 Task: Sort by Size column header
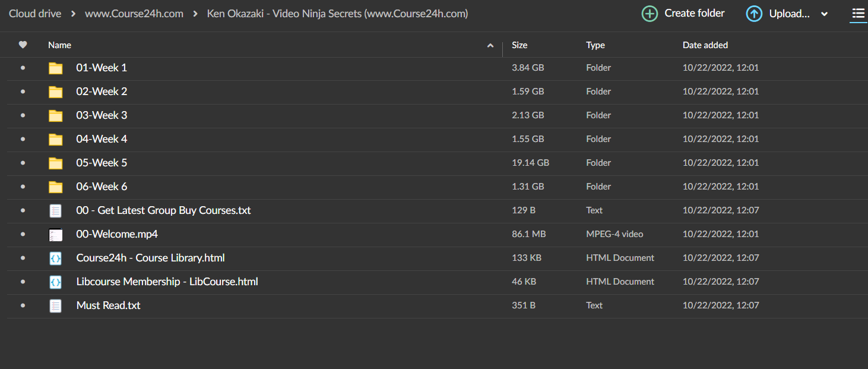[519, 45]
